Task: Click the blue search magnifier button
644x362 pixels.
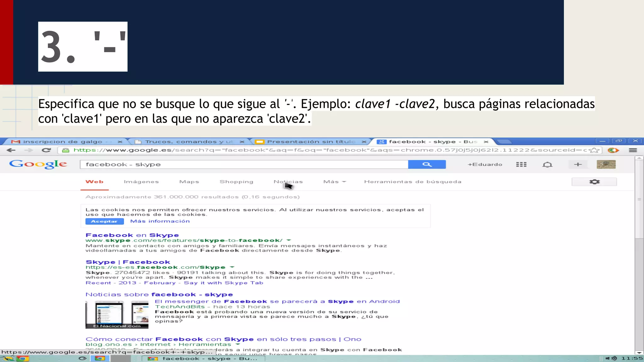Action: [427, 164]
